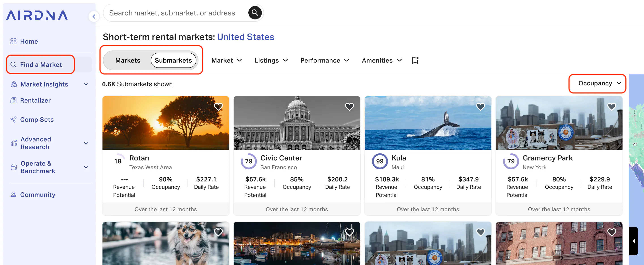Open the Performance filter dropdown
Viewport: 644px width, 265px height.
tap(325, 60)
